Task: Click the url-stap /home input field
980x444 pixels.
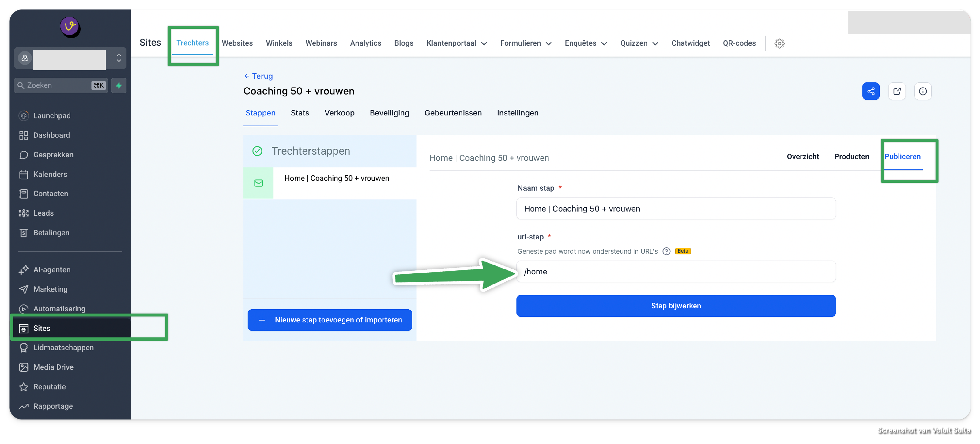Action: coord(676,271)
